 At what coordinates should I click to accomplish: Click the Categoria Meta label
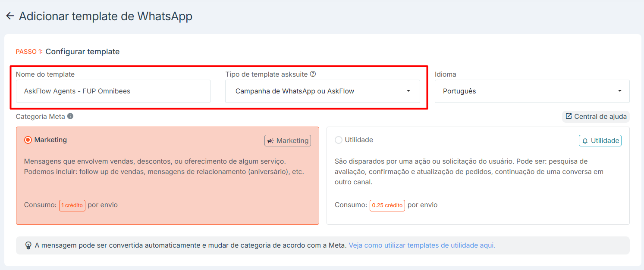[41, 116]
